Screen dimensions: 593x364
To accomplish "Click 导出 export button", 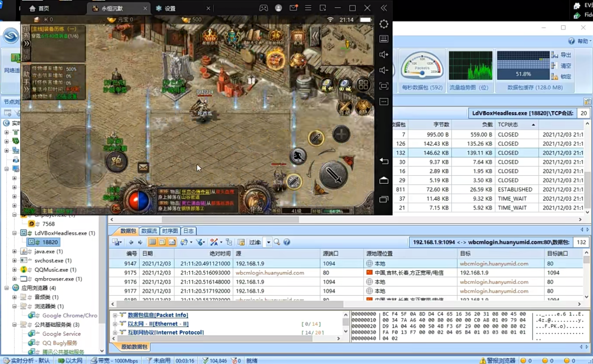I will (x=562, y=55).
